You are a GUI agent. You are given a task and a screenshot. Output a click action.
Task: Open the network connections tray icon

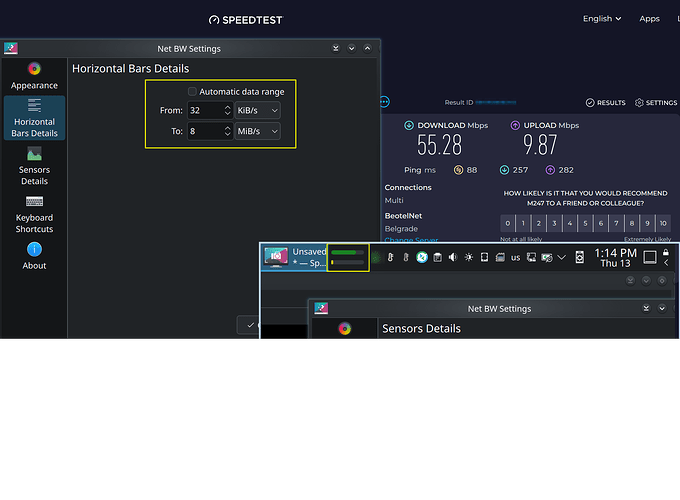coord(531,258)
